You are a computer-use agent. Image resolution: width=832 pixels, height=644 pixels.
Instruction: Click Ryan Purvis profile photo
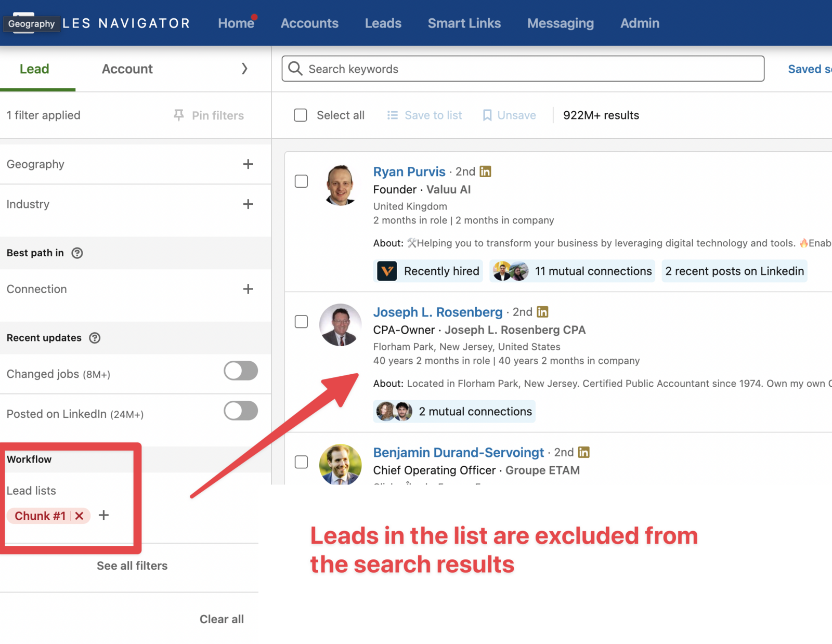pyautogui.click(x=340, y=185)
